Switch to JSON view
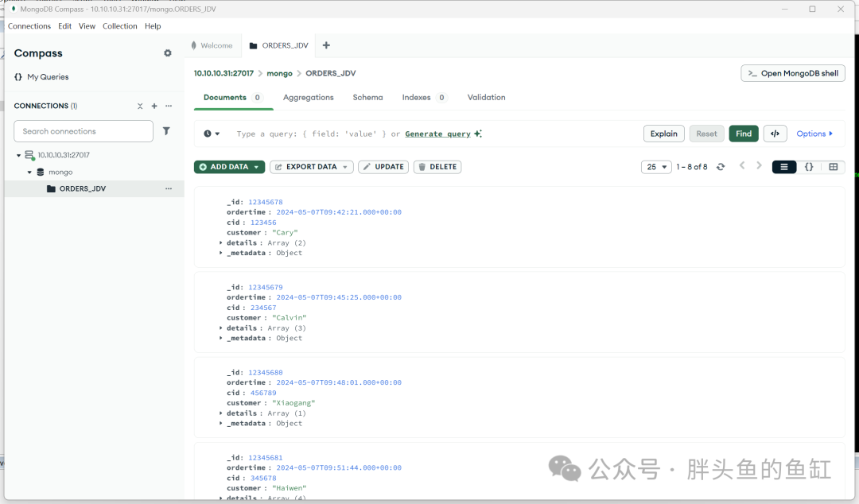Image resolution: width=859 pixels, height=504 pixels. [x=809, y=167]
